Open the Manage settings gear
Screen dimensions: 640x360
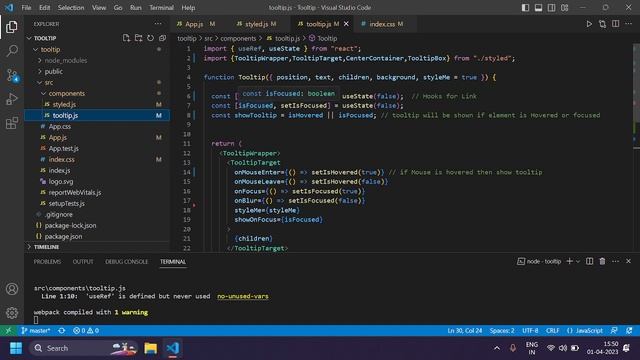click(12, 313)
